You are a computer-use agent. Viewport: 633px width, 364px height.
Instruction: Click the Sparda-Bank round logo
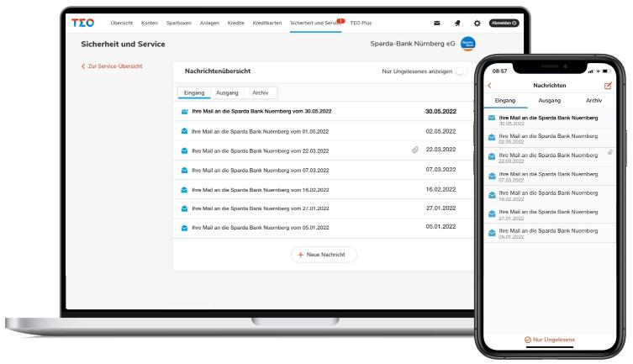(x=468, y=44)
